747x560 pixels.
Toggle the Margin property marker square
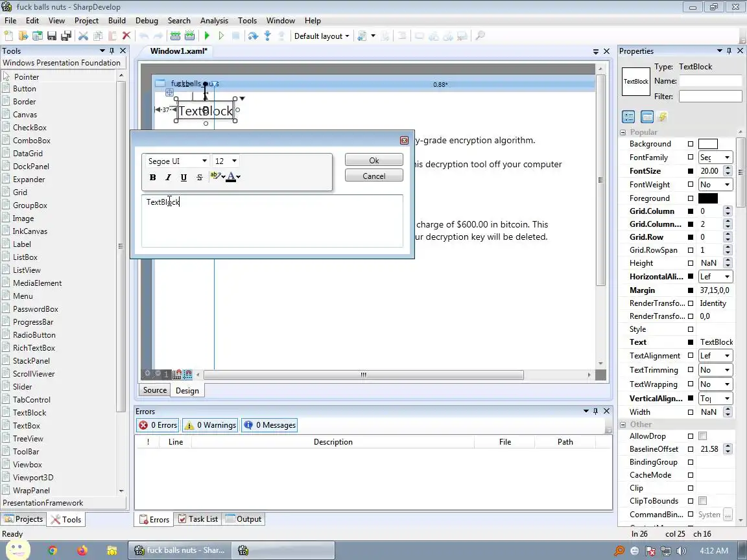(691, 290)
